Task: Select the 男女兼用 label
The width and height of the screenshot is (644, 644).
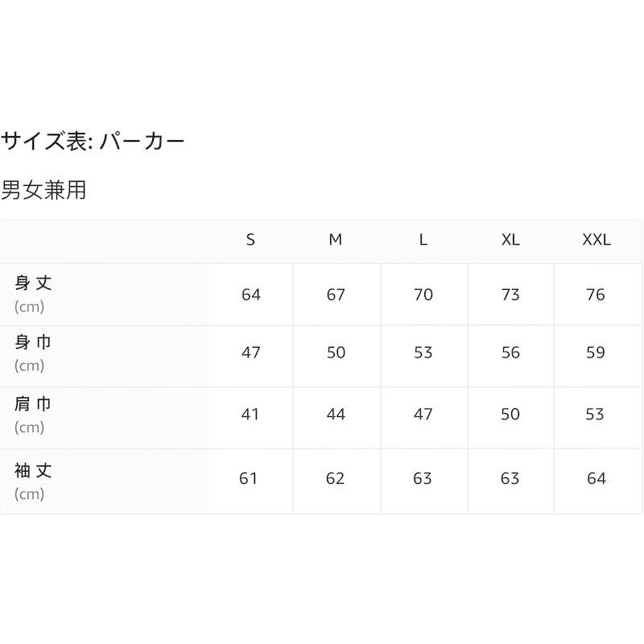Action: (43, 191)
